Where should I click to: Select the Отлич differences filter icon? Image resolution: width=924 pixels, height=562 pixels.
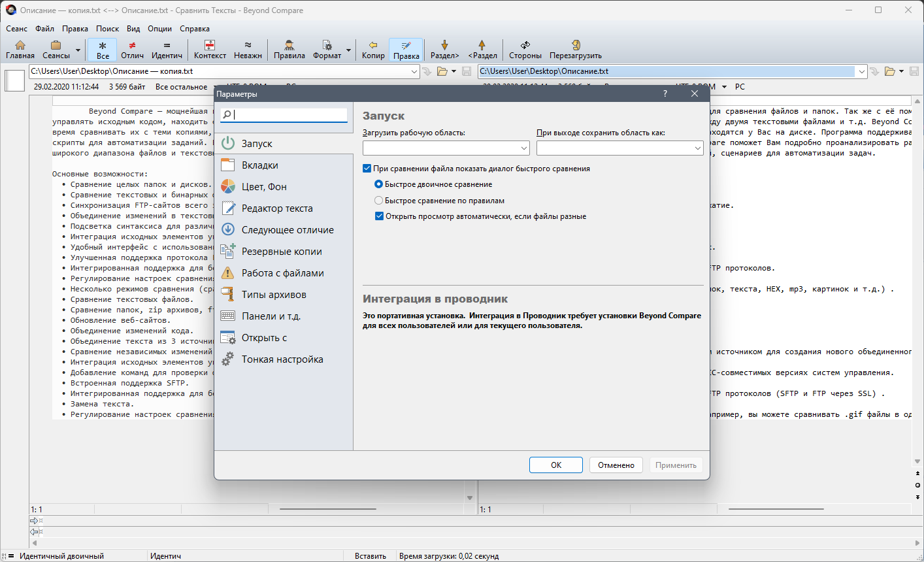[133, 50]
